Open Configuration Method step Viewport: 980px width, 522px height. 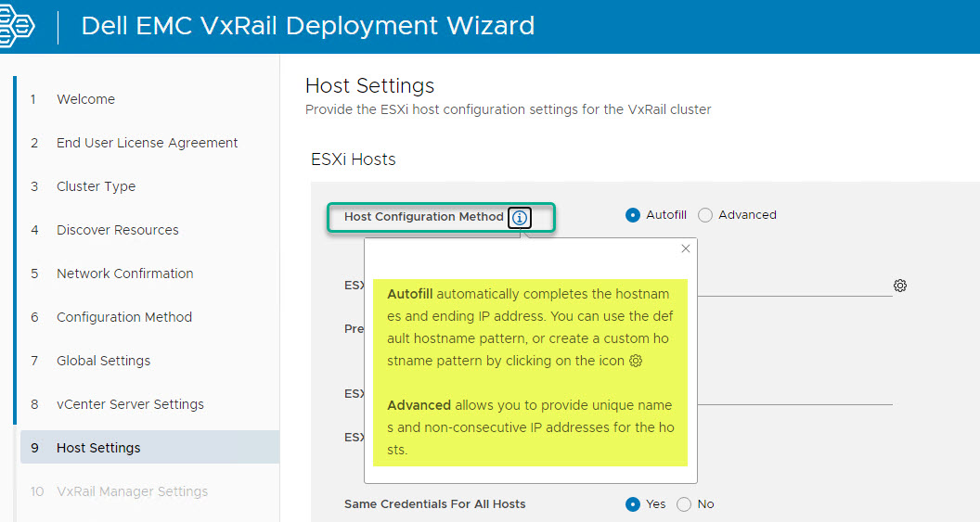(123, 317)
